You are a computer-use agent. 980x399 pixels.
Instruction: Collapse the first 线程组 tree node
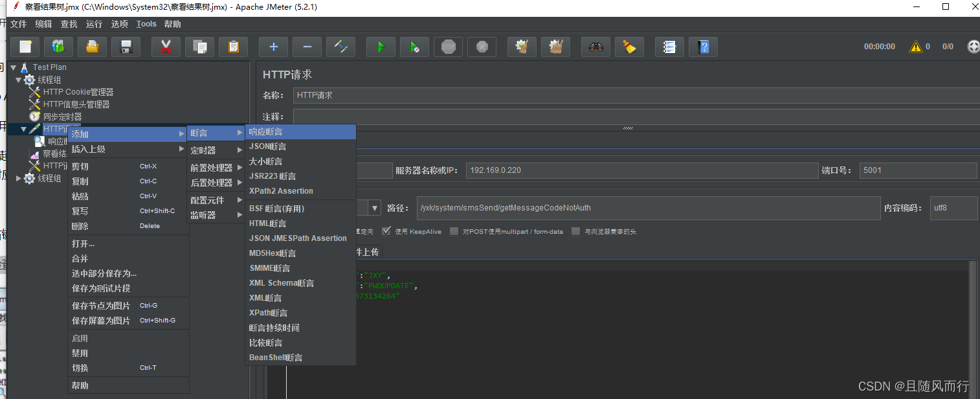click(18, 80)
